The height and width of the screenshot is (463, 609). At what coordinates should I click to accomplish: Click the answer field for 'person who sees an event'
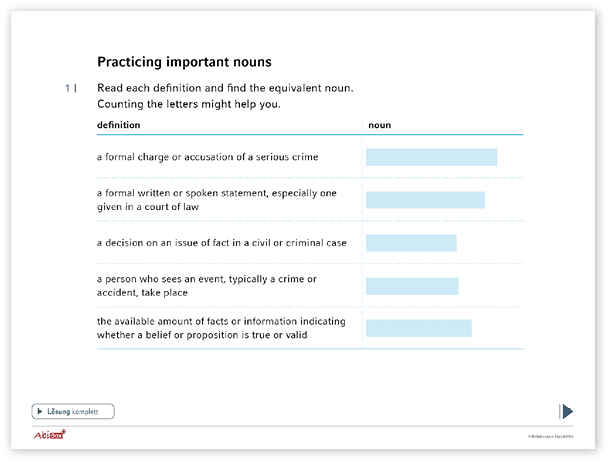[412, 286]
